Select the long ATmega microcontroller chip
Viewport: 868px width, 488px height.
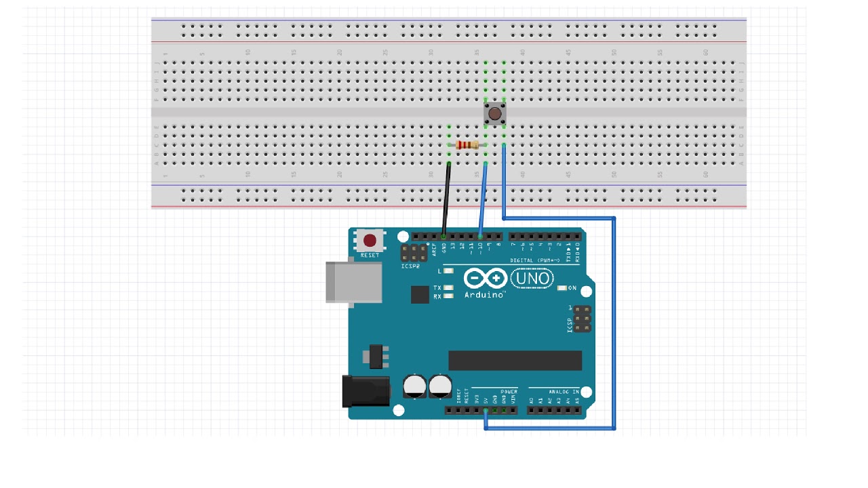[x=515, y=361]
